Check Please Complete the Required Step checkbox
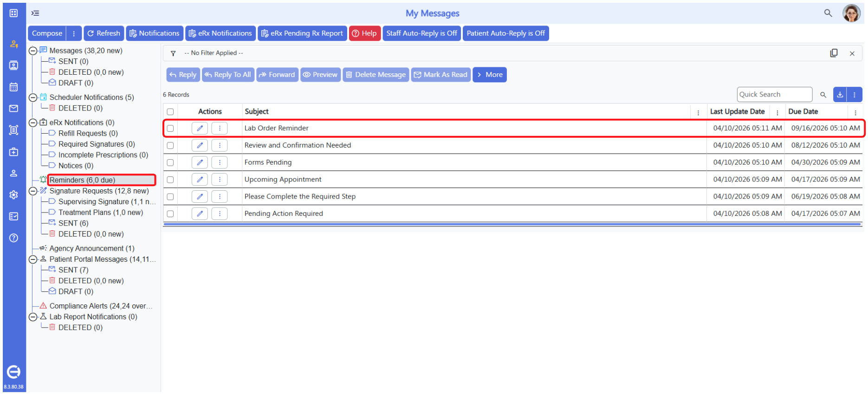The height and width of the screenshot is (394, 868). [170, 197]
